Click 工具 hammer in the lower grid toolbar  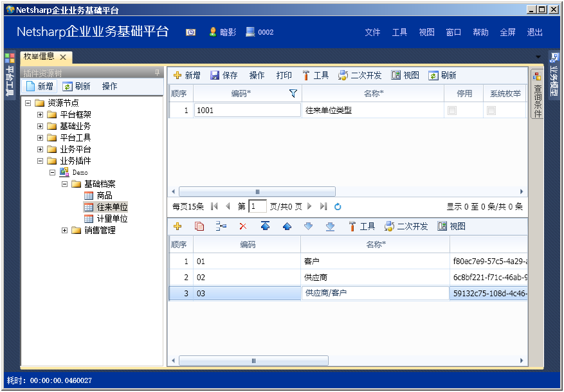click(x=362, y=226)
